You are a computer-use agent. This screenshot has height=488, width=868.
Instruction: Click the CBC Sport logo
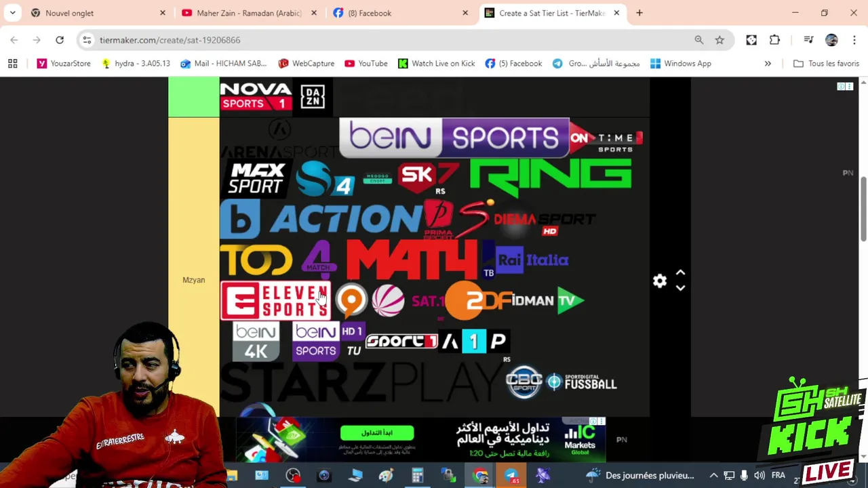524,382
